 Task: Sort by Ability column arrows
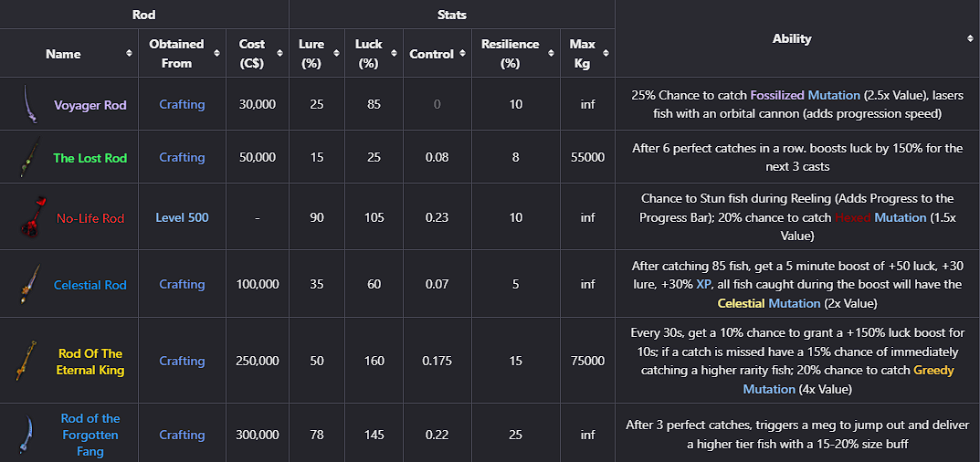point(970,38)
